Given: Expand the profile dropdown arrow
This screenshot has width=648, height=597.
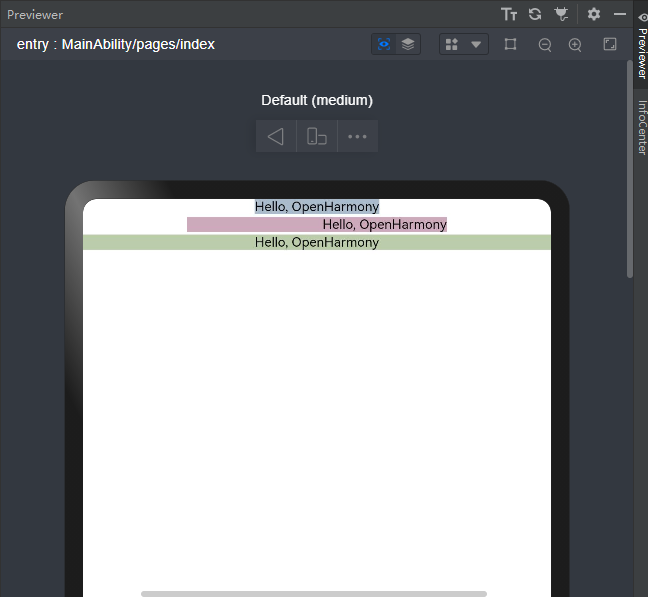Looking at the screenshot, I should pos(476,44).
